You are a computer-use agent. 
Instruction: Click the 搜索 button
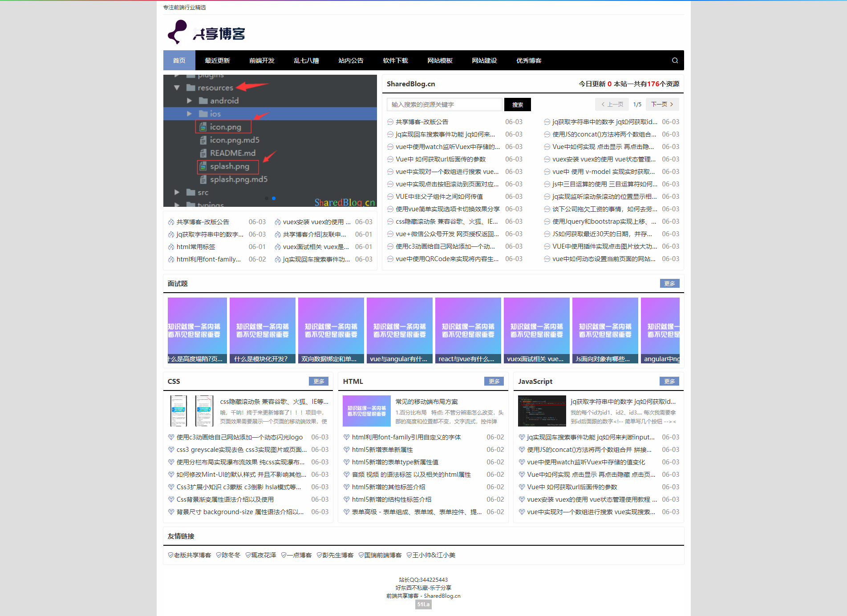518,105
